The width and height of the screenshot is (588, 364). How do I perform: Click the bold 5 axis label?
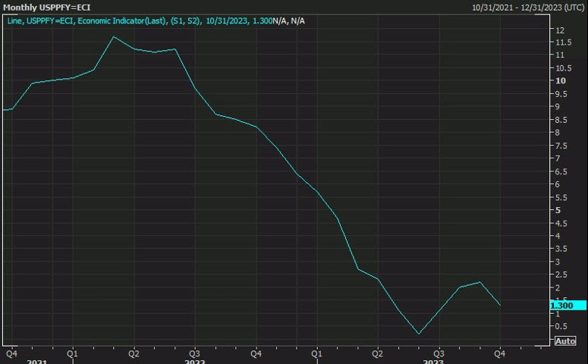click(x=558, y=210)
